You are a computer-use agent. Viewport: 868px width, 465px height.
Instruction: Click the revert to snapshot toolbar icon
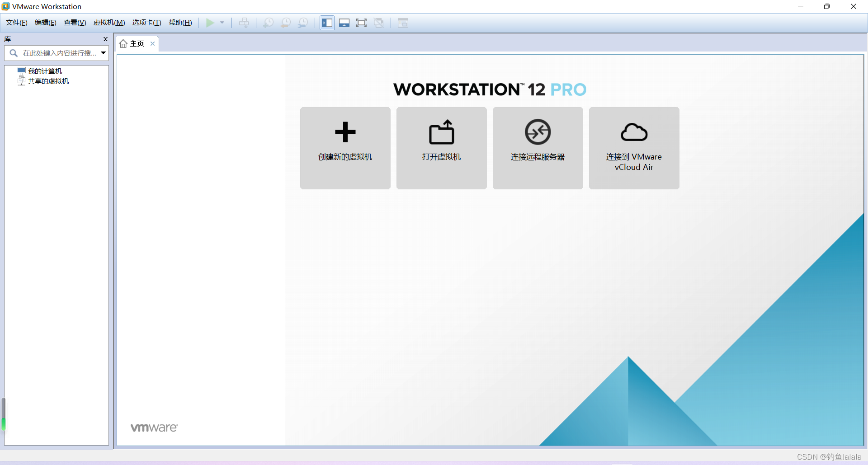pos(286,23)
